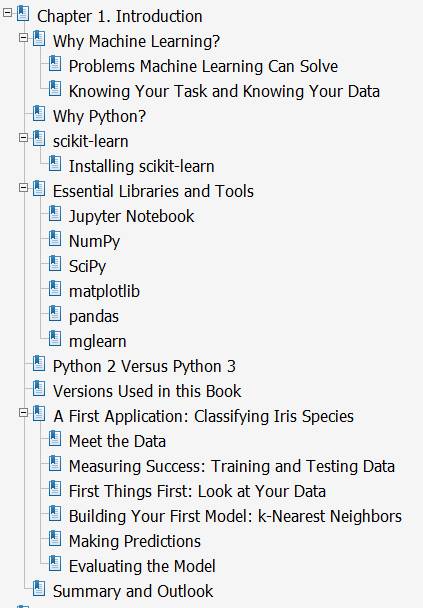Collapse the Classifying Iris Species branch
The image size is (423, 608).
23,413
